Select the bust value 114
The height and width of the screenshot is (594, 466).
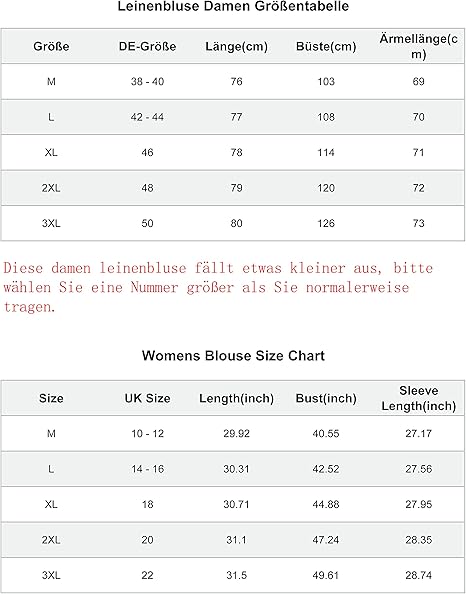[x=326, y=152]
